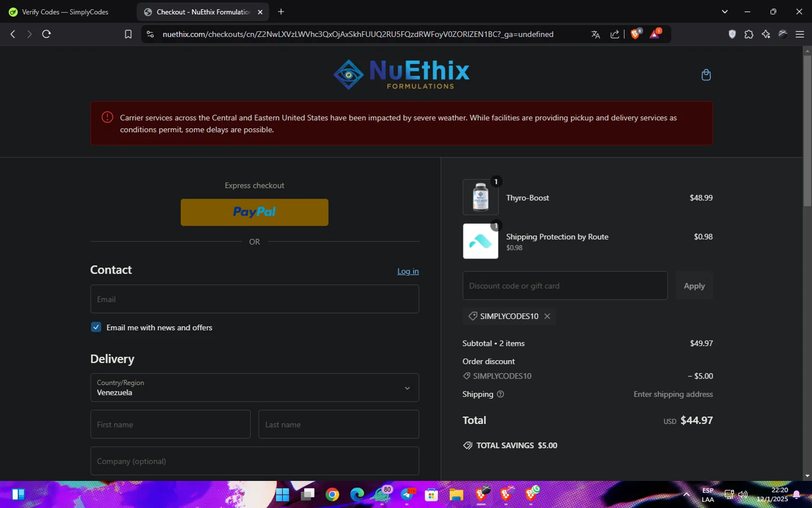Click the forward navigation arrow
Viewport: 812px width, 508px height.
click(29, 34)
